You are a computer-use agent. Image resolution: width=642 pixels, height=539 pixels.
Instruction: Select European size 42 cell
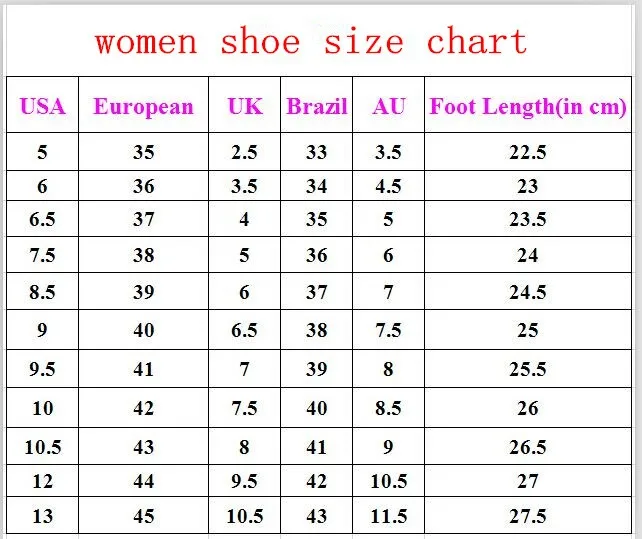[x=143, y=408]
